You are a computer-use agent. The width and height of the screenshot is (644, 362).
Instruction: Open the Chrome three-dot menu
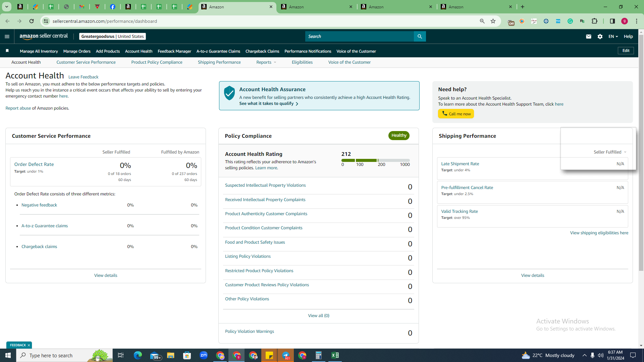(637, 21)
